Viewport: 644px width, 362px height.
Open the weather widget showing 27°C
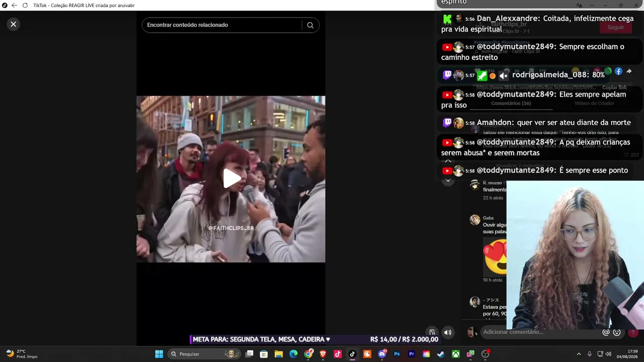22,354
